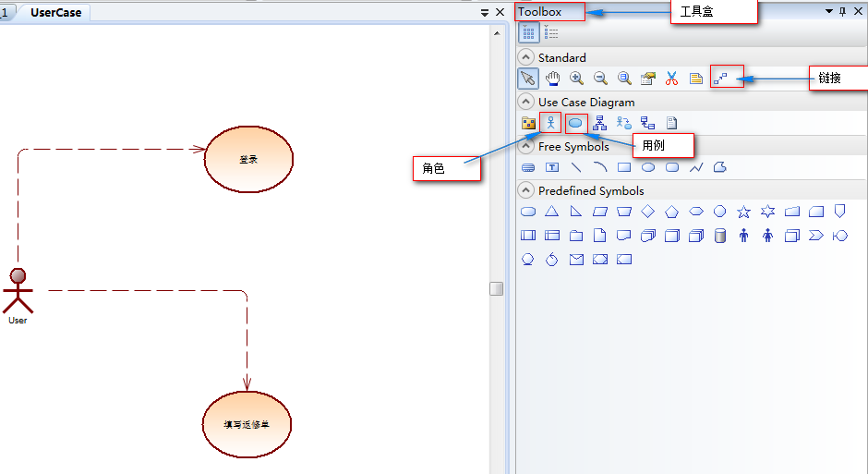Choose the Text box free symbol
The width and height of the screenshot is (868, 474).
[x=552, y=167]
